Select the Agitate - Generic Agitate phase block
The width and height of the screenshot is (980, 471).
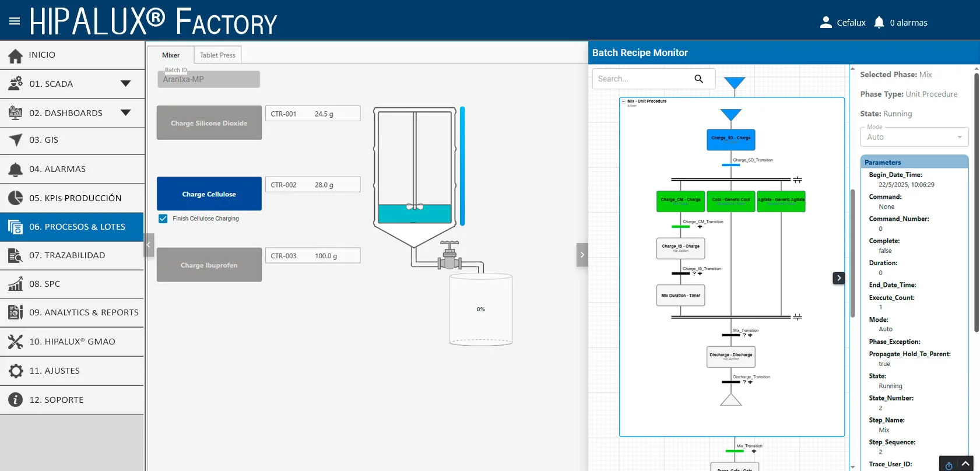[781, 201]
